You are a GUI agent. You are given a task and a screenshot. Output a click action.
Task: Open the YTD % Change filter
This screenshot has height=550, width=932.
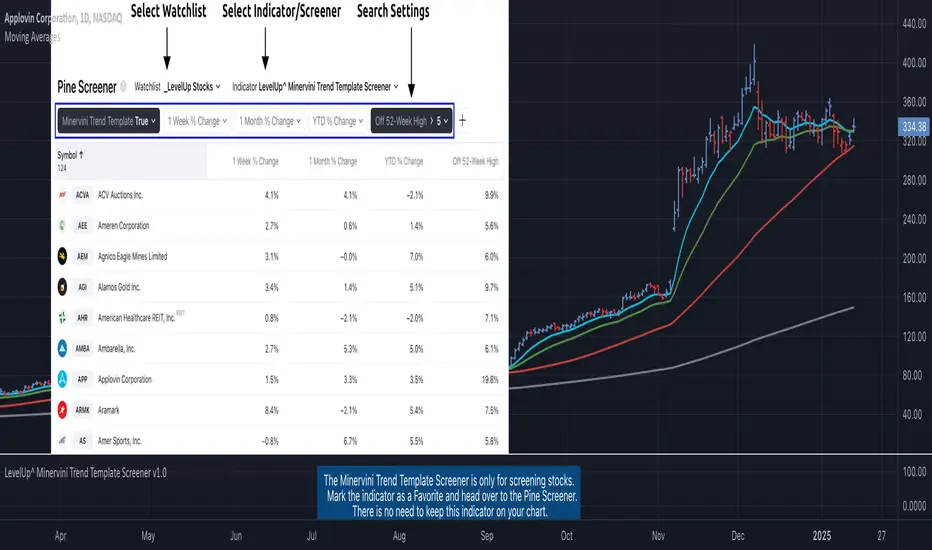[338, 121]
